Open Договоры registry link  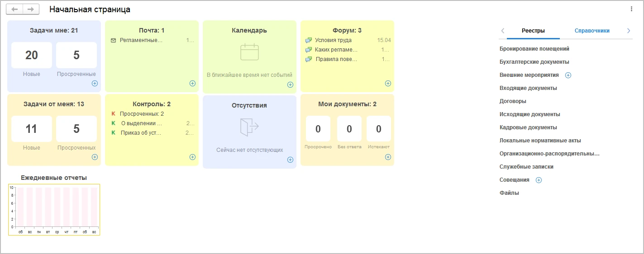512,101
